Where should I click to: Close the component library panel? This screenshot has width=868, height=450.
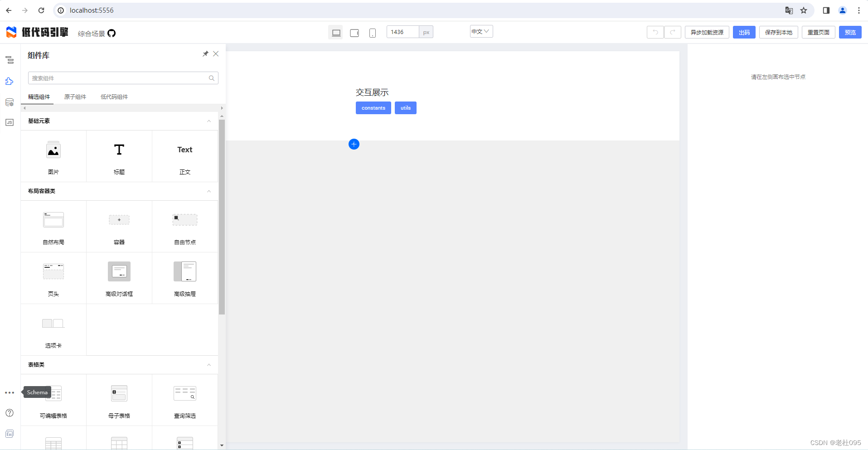tap(216, 54)
